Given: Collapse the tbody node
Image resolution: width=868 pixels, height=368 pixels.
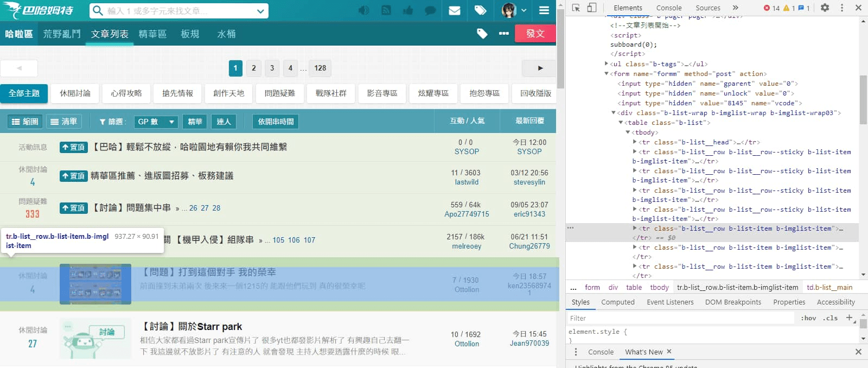Looking at the screenshot, I should 628,132.
